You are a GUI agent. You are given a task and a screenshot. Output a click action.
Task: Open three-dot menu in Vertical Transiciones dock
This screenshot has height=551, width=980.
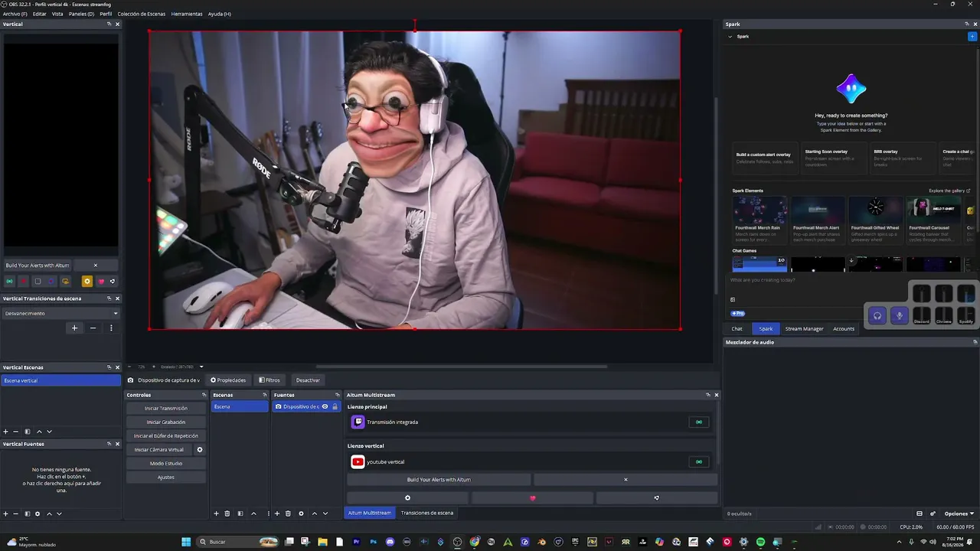[x=111, y=328]
